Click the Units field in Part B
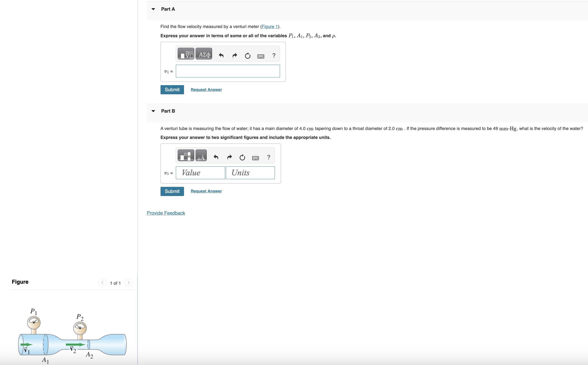 (250, 173)
